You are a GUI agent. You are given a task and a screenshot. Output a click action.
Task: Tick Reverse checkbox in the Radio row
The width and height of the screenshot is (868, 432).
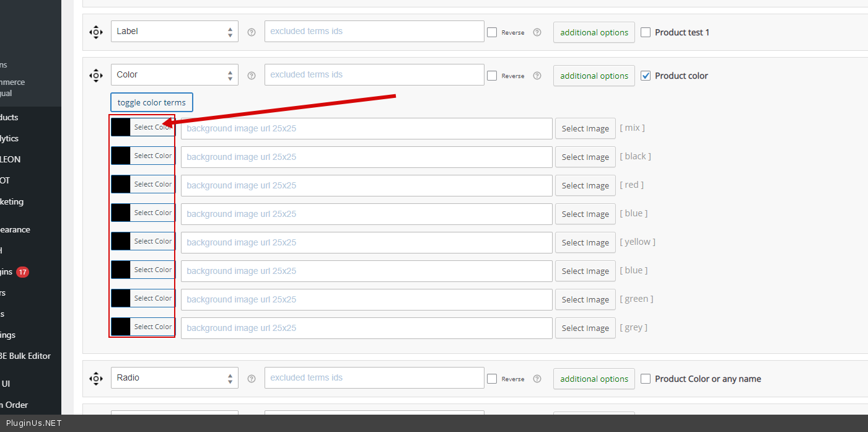click(x=492, y=379)
